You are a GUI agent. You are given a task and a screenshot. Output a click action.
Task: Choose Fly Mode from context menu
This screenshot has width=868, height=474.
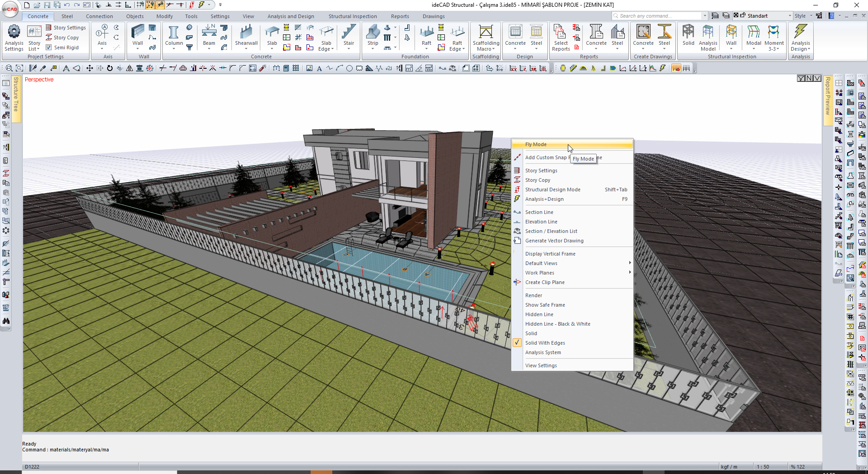point(536,144)
